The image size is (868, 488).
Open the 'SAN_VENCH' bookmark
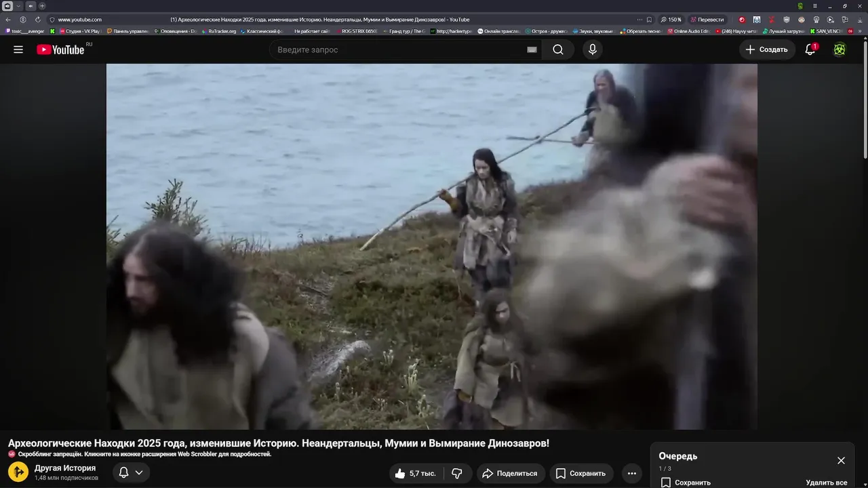825,31
